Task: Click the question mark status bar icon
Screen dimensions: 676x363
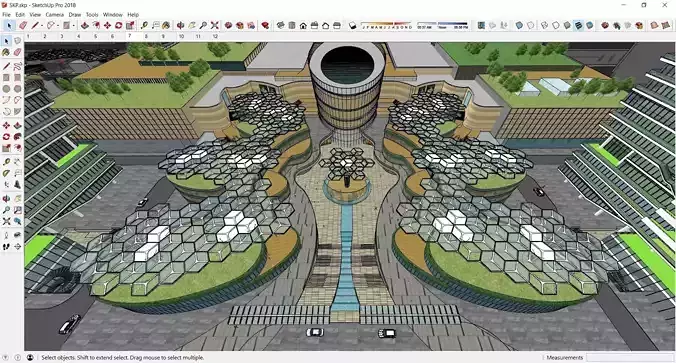Action: point(17,357)
